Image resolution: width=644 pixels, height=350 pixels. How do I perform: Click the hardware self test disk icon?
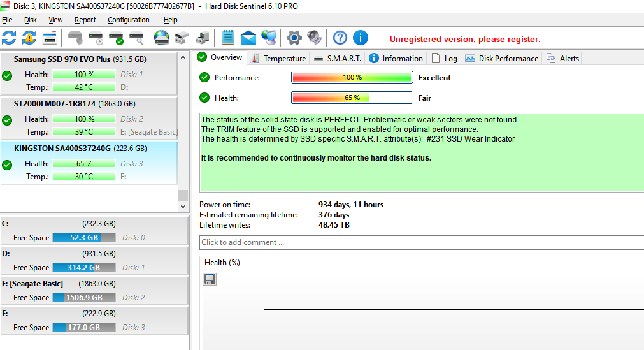coord(75,38)
